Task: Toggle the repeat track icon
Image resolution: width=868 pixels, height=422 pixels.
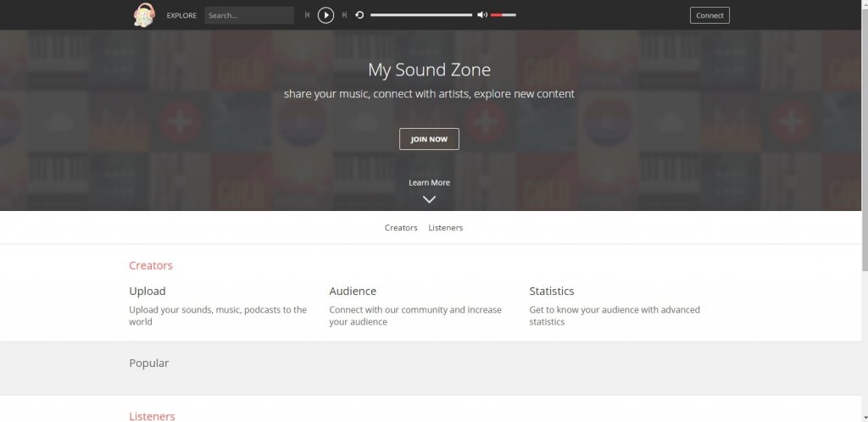Action: [359, 15]
